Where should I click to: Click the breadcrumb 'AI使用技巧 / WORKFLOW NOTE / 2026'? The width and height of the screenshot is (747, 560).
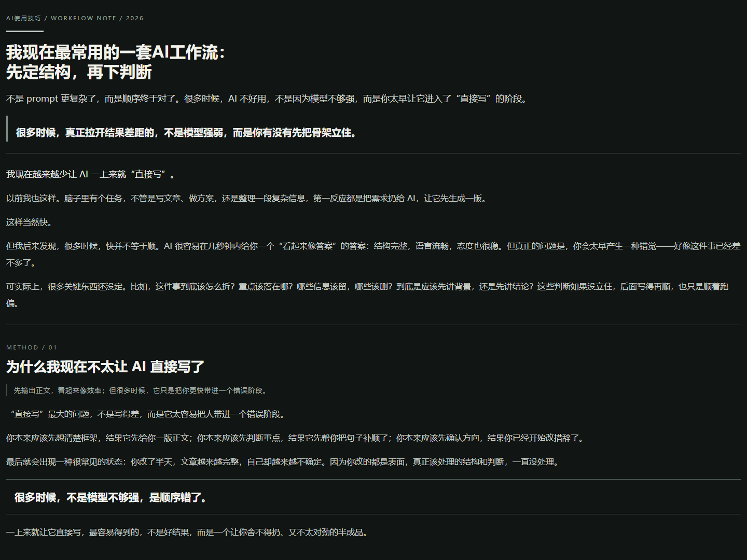coord(75,18)
